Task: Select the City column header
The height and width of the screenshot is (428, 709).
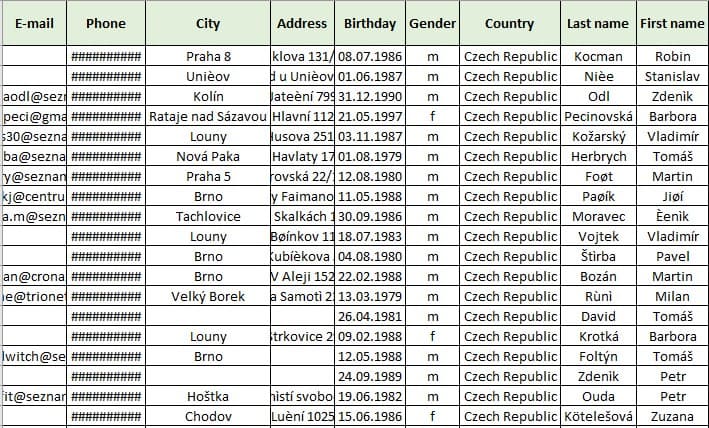Action: tap(208, 23)
